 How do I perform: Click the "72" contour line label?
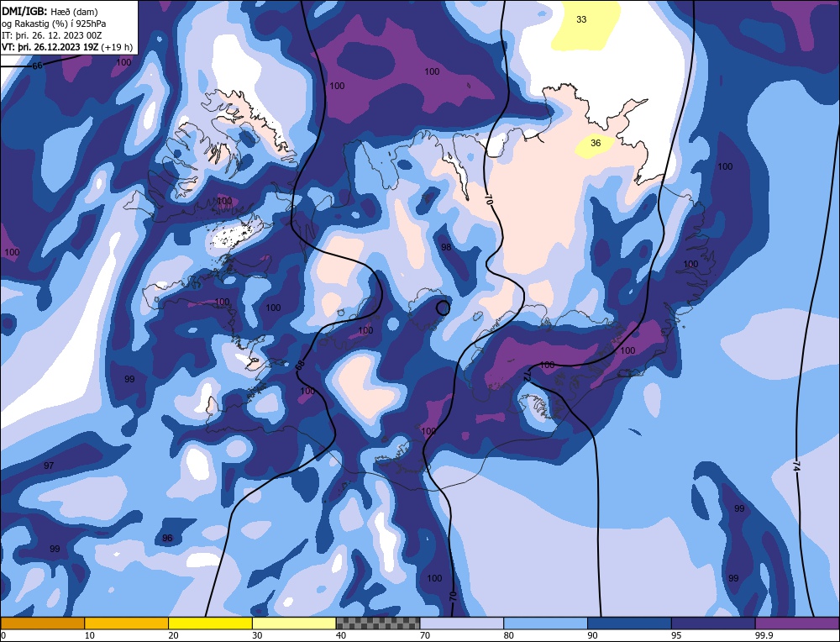tap(528, 376)
